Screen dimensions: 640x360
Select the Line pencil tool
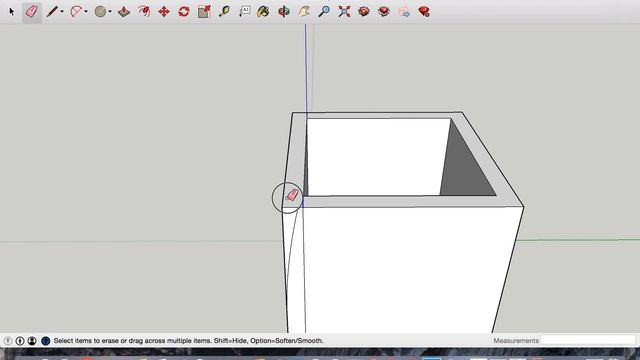point(52,11)
